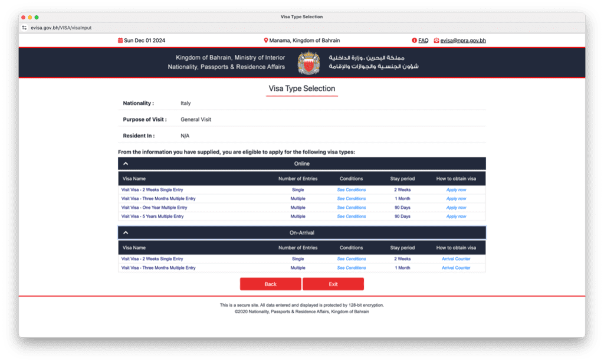See Conditions for Online 2 Weeks Single Entry visa
This screenshot has width=604, height=364.
point(352,190)
